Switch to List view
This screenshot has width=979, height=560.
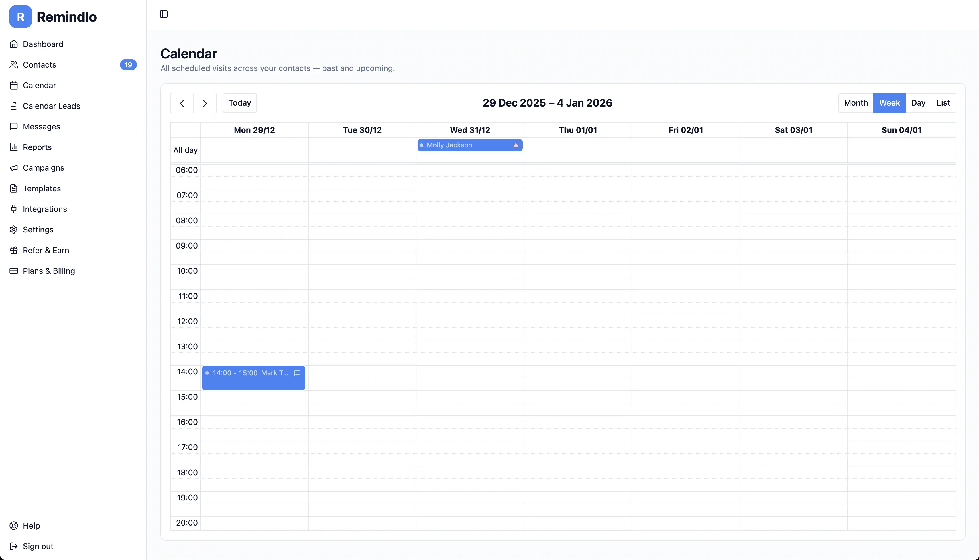pos(943,103)
